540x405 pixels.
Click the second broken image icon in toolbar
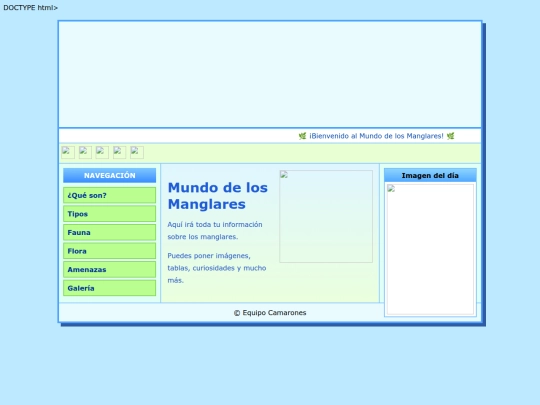point(85,152)
